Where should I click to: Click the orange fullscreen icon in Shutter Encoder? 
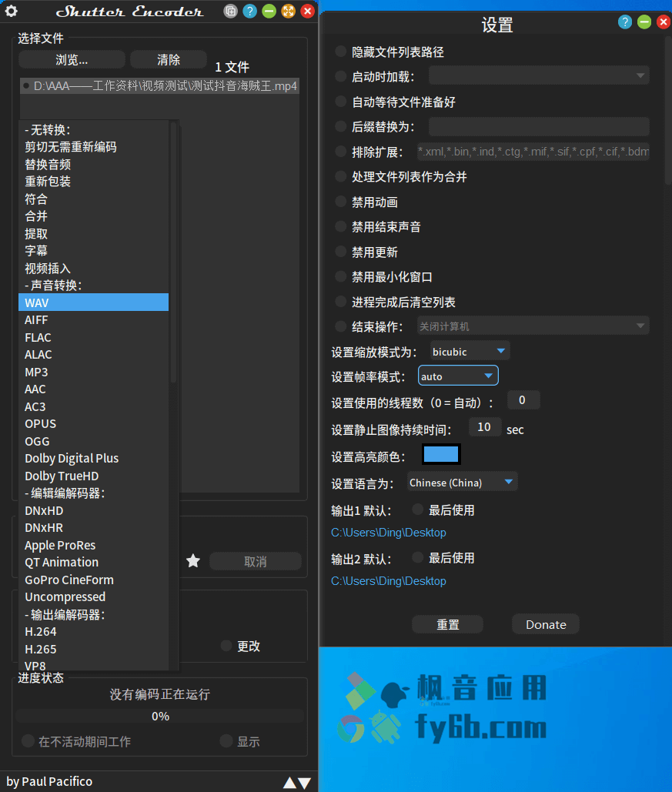[288, 11]
